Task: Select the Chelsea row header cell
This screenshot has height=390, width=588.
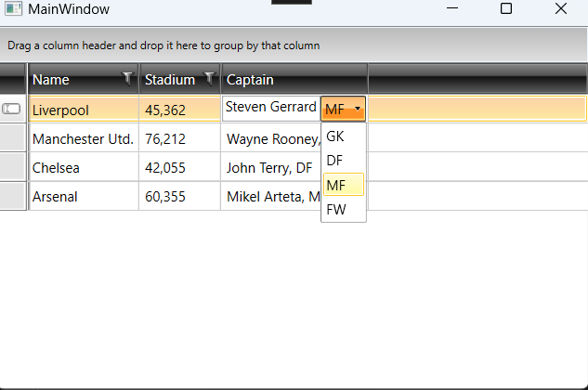Action: (14, 168)
